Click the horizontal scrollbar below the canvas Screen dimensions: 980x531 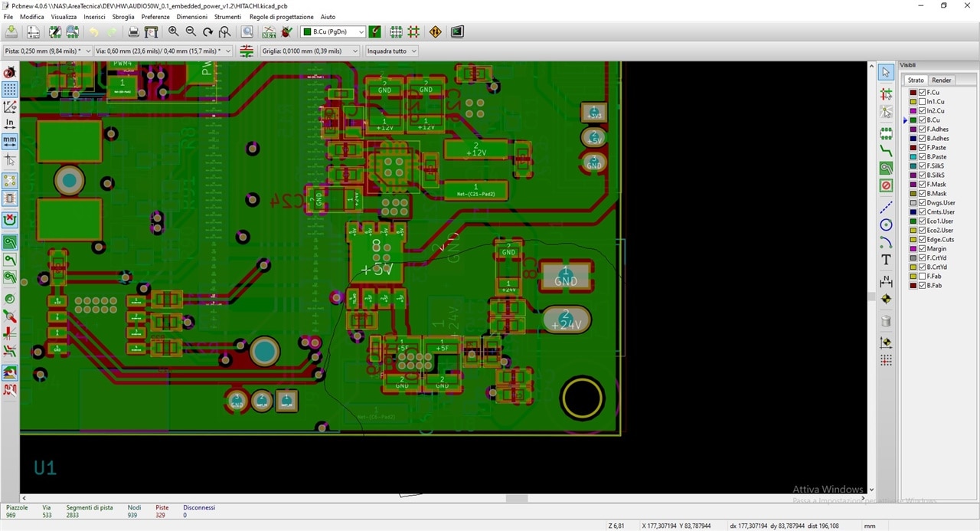(444, 498)
